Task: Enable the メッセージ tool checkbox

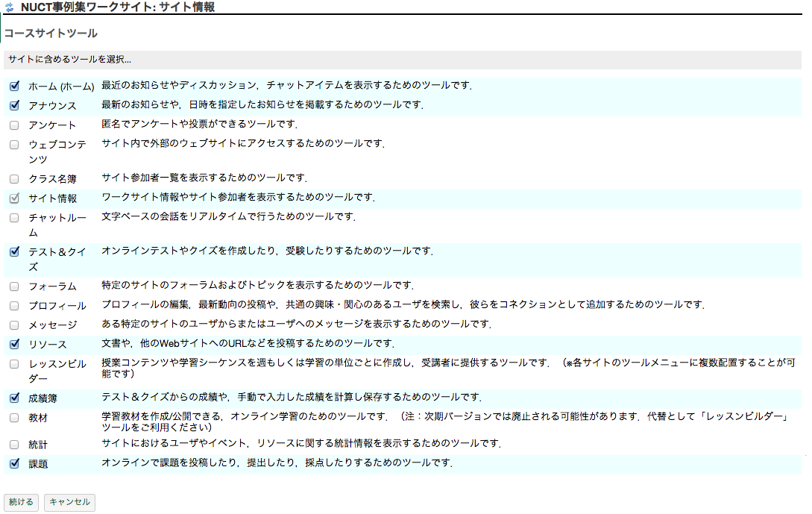Action: coord(14,325)
